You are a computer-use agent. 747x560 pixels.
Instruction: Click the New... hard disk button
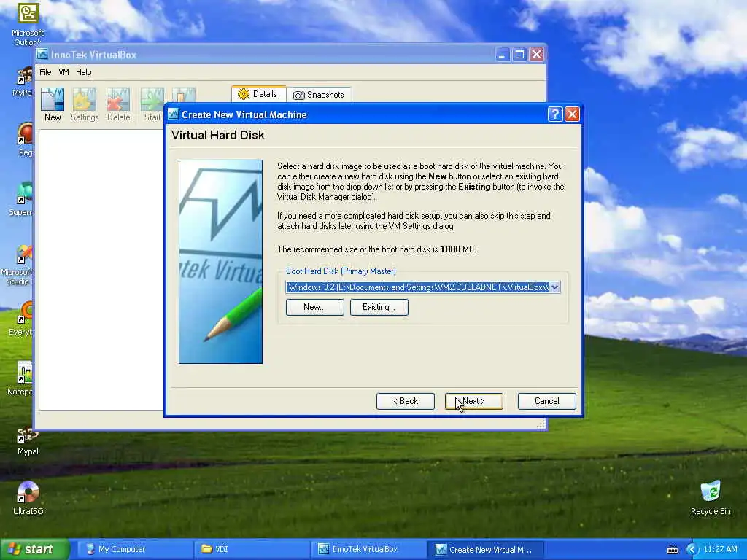315,307
